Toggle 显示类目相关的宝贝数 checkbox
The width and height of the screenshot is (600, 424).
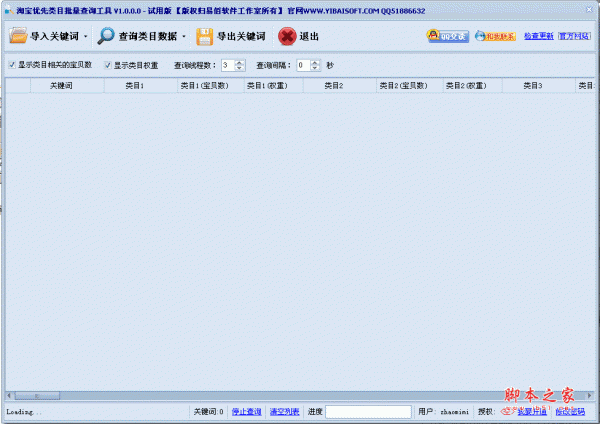[x=12, y=65]
